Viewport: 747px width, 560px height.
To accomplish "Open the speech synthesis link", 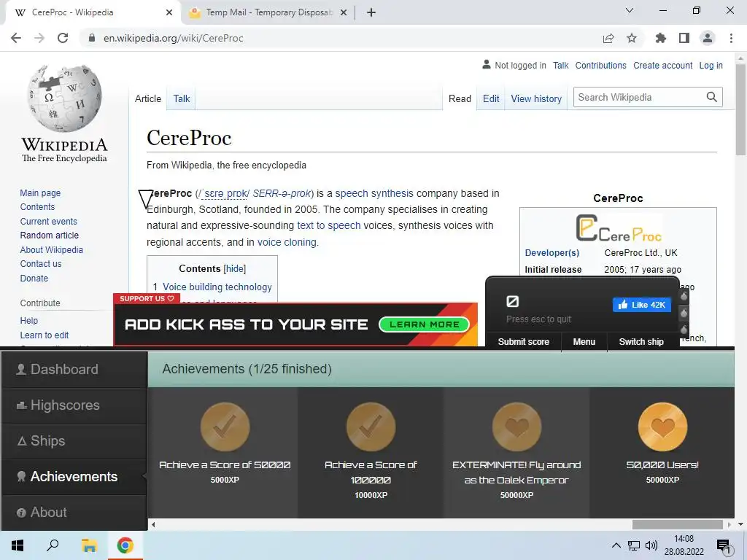I will pos(374,193).
